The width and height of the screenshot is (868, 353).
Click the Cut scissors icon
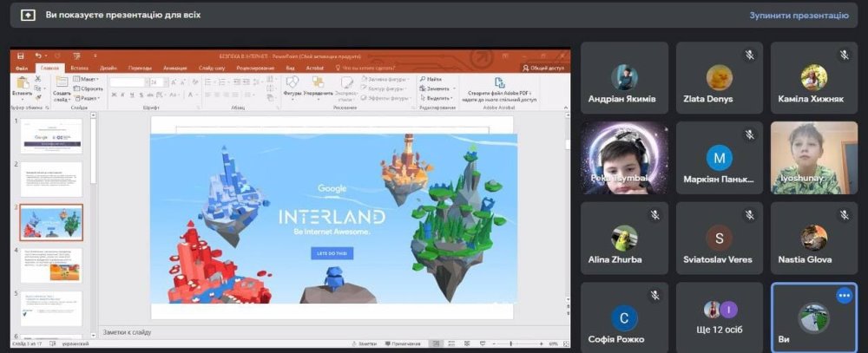37,78
